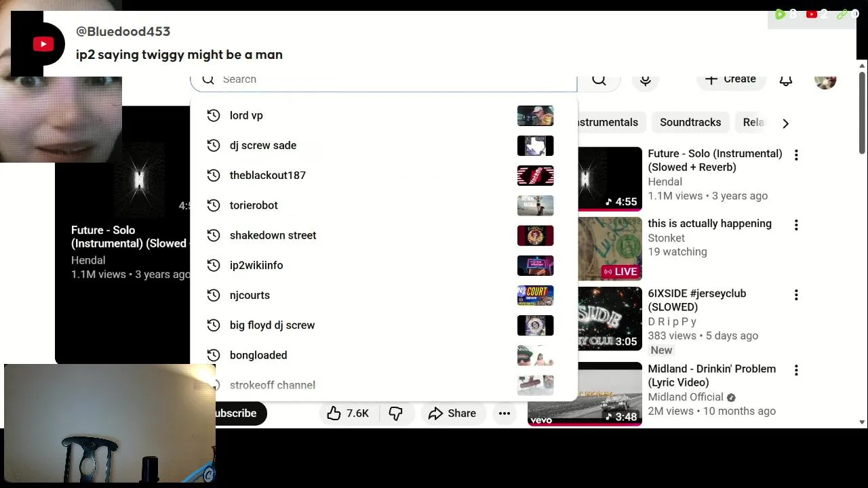The height and width of the screenshot is (488, 868).
Task: Click history icon beside dj screw sade
Action: [x=214, y=145]
